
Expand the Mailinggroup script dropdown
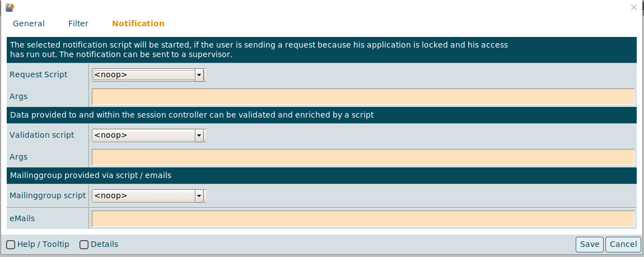pos(199,196)
